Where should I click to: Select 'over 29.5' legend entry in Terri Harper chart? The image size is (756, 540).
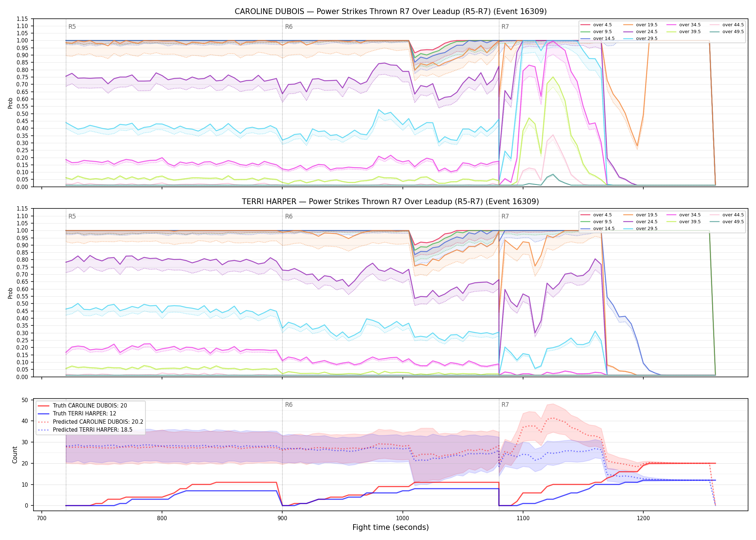pos(640,229)
